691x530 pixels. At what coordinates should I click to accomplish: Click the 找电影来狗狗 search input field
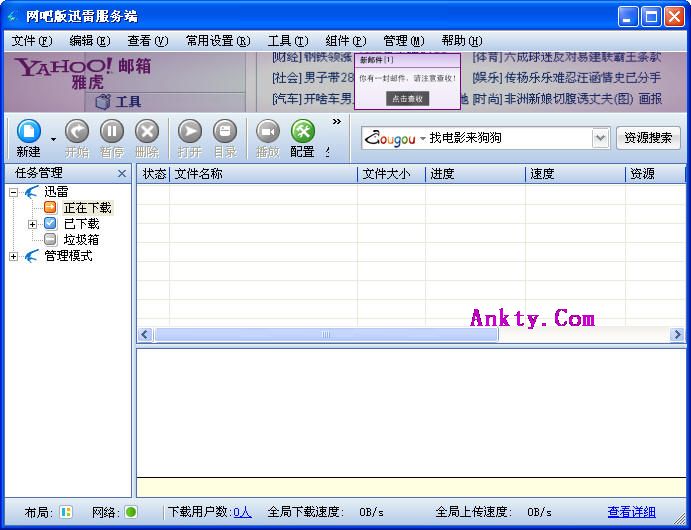[x=509, y=138]
